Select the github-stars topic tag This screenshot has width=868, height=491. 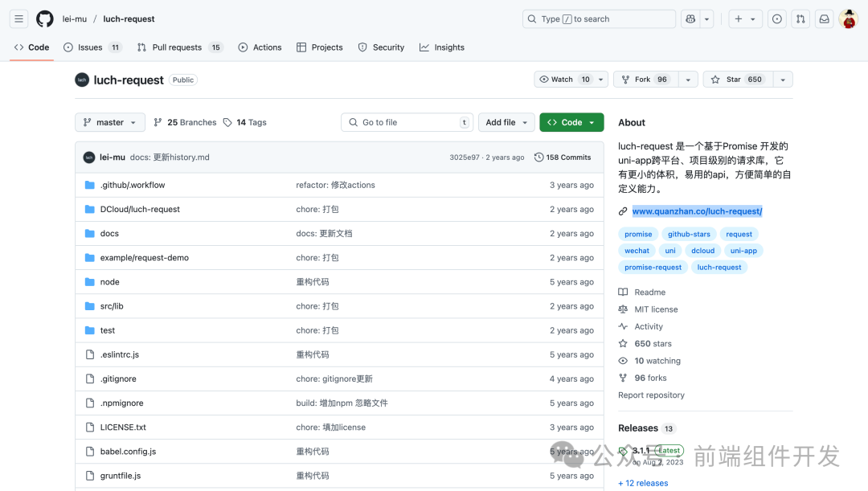click(689, 234)
